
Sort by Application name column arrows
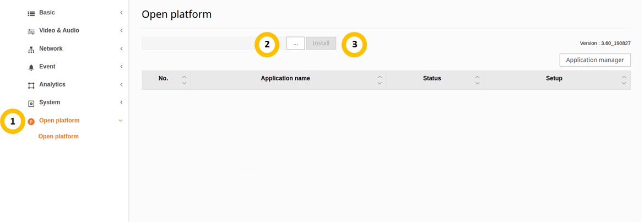(380, 80)
